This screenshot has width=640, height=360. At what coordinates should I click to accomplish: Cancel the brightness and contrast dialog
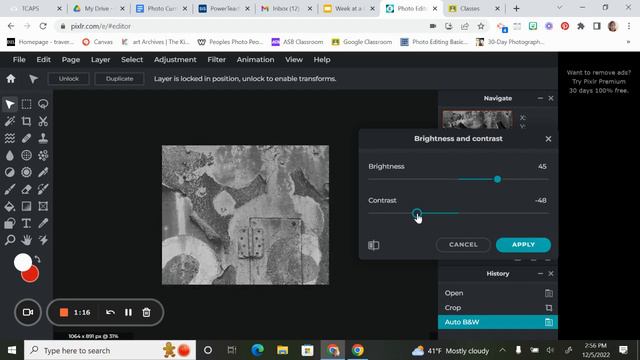463,244
